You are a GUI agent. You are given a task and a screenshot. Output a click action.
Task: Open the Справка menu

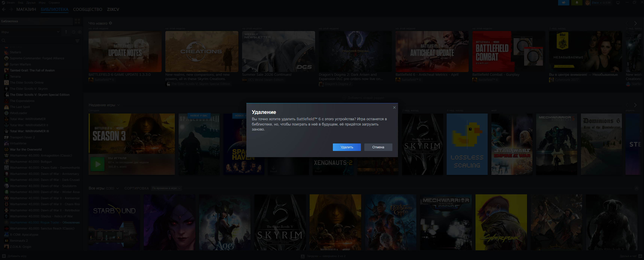pos(54,2)
